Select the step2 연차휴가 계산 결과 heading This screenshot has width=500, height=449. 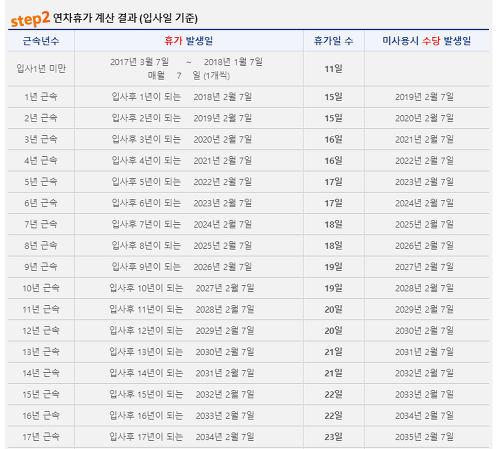point(104,18)
